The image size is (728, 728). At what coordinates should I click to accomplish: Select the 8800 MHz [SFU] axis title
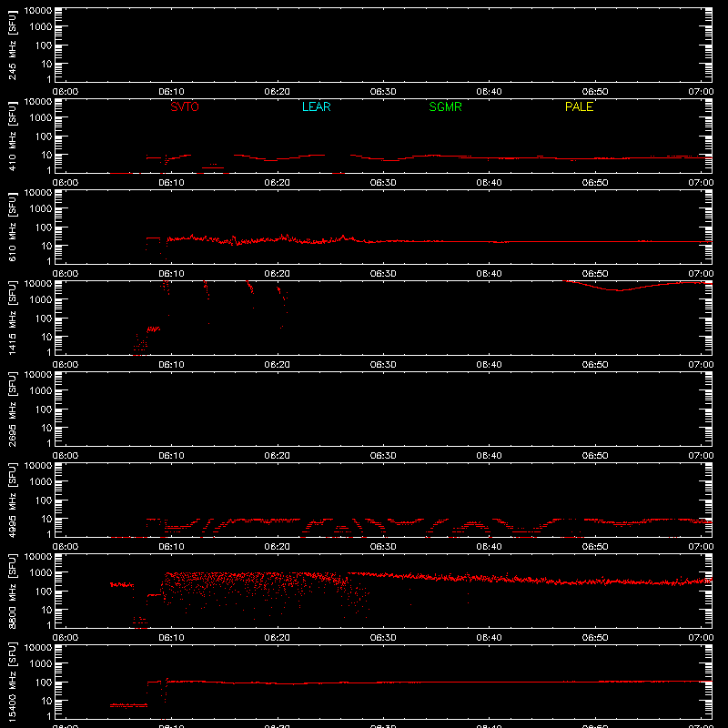[12, 591]
